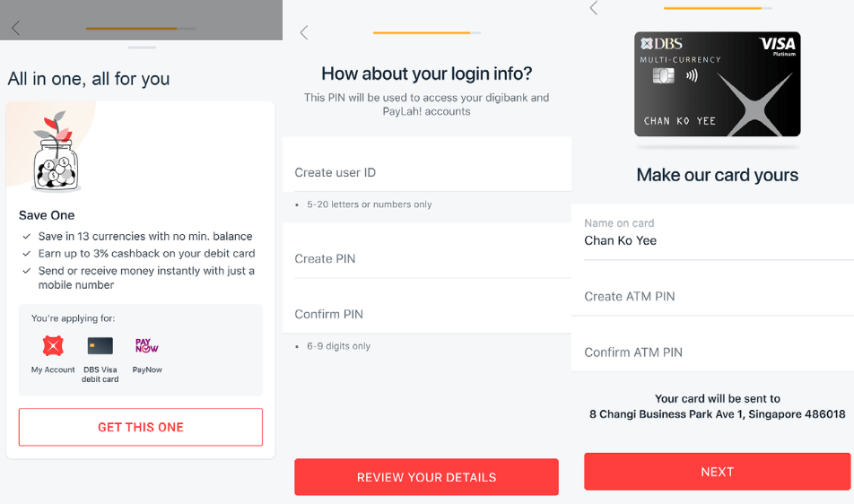Tap the progress bar on login info screen
The height and width of the screenshot is (504, 854).
(426, 33)
